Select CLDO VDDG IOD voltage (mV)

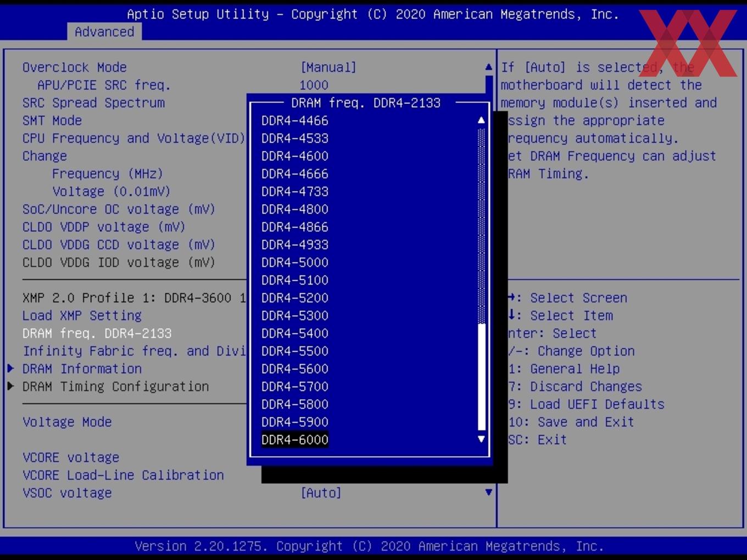(119, 262)
